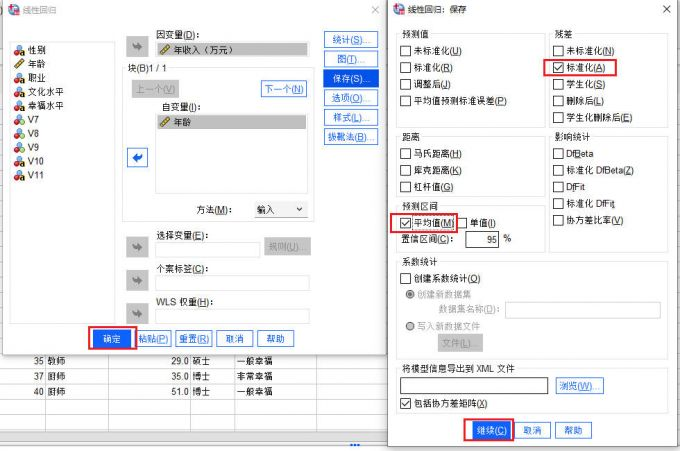Check 创建系数统计(O) option

[x=405, y=278]
